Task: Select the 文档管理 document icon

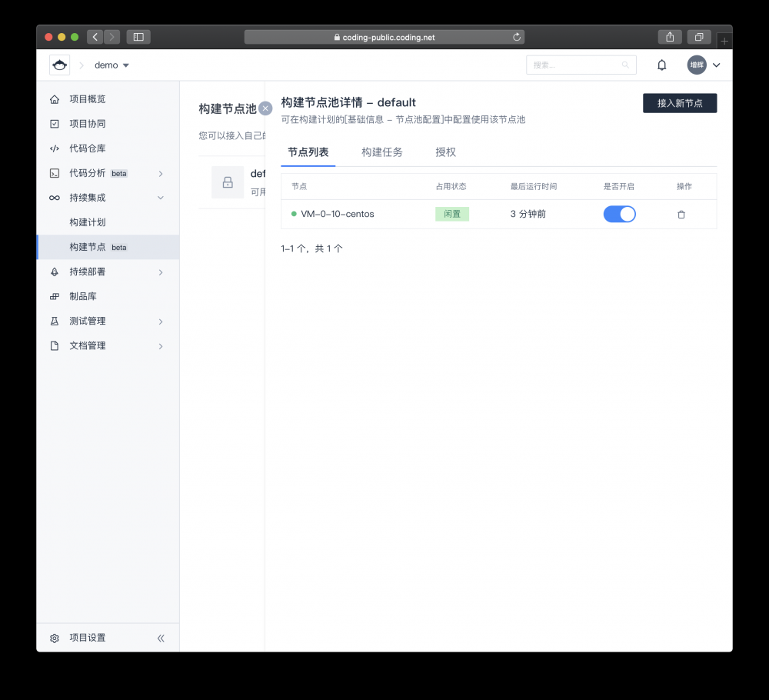Action: [54, 345]
